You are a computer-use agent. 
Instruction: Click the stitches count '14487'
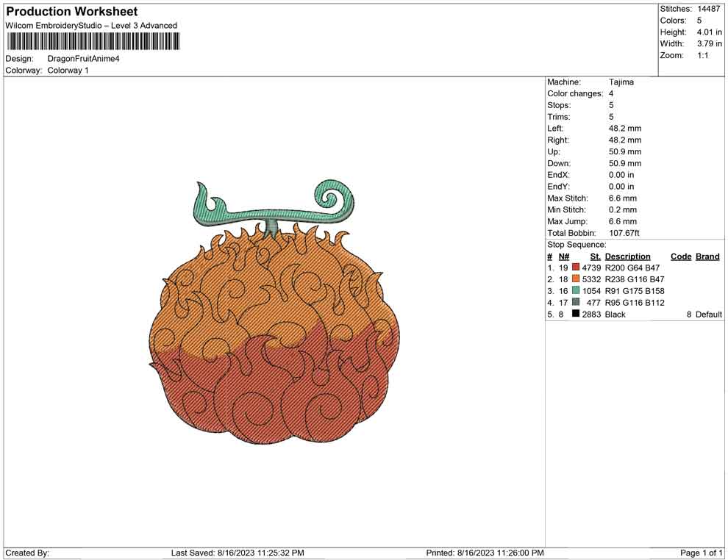coord(708,9)
